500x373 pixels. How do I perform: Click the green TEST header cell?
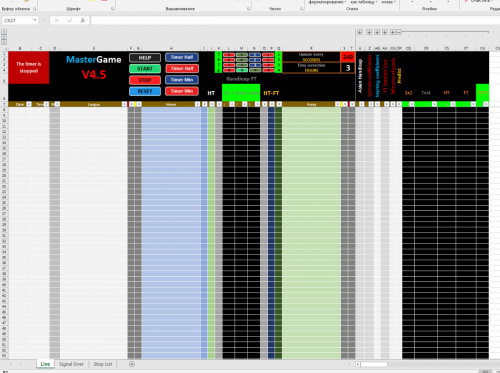coord(482,93)
